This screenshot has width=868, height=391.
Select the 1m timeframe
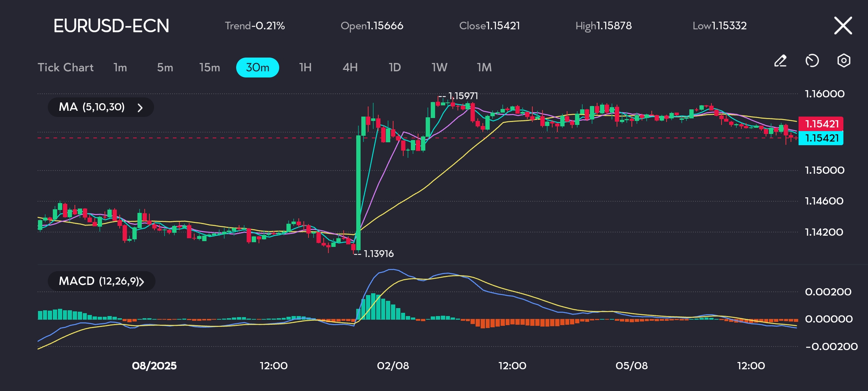point(120,67)
